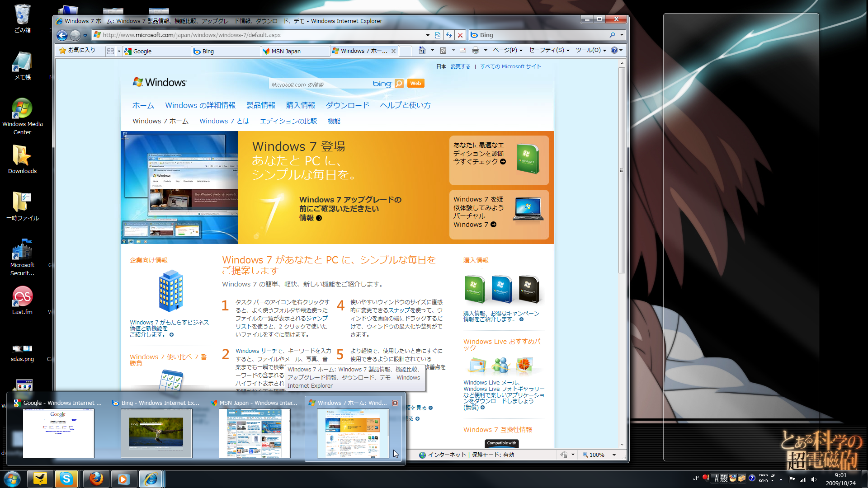This screenshot has width=868, height=488.
Task: Open the ごみ箱 recycle bin desktop icon
Action: 22,19
